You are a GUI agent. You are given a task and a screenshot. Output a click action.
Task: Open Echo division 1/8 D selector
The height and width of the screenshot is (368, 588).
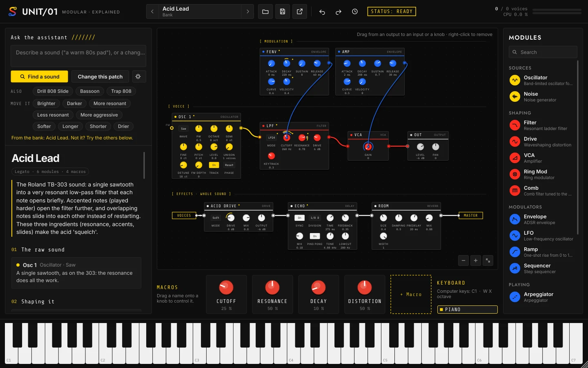click(x=315, y=218)
